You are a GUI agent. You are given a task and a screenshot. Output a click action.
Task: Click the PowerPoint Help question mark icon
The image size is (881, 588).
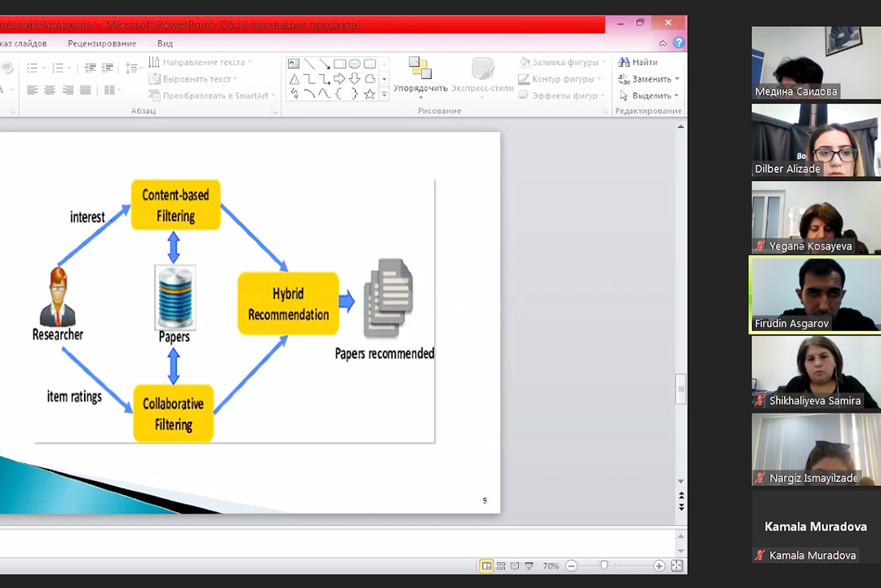(x=678, y=43)
